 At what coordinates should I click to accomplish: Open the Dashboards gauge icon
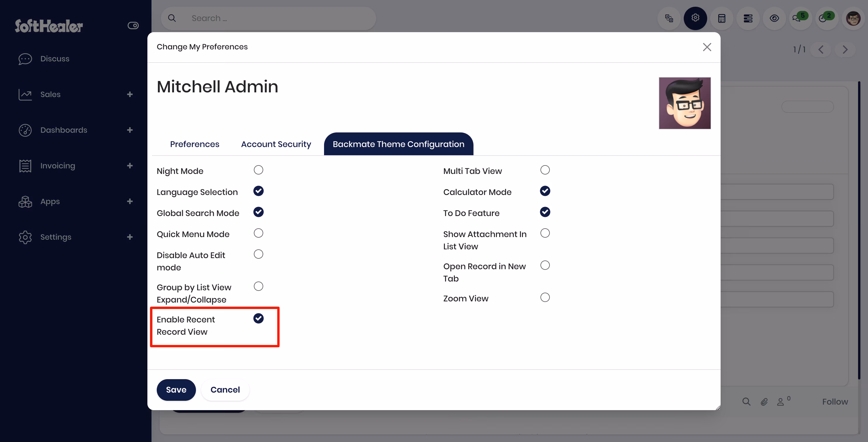click(x=25, y=130)
